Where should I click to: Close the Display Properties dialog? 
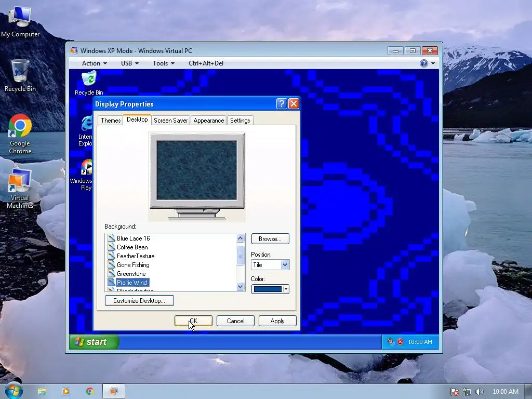[294, 103]
